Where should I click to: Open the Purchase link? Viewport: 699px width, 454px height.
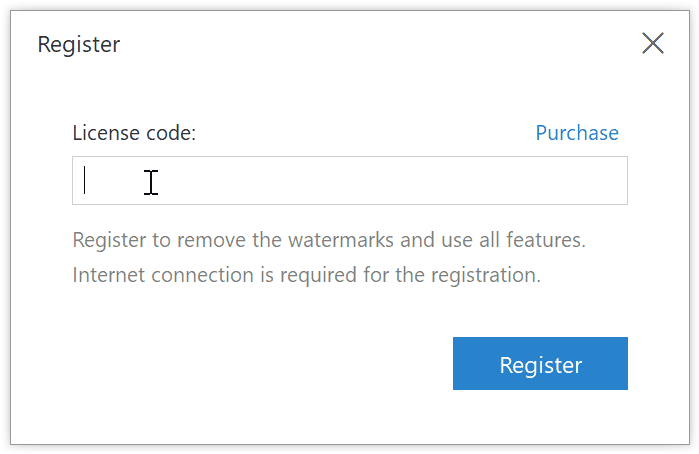[577, 133]
